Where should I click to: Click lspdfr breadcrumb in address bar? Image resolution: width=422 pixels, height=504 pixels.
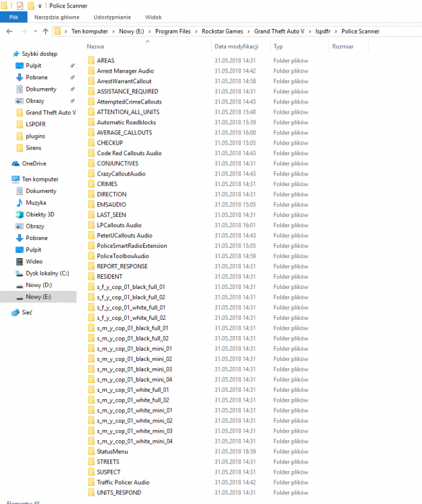click(323, 31)
